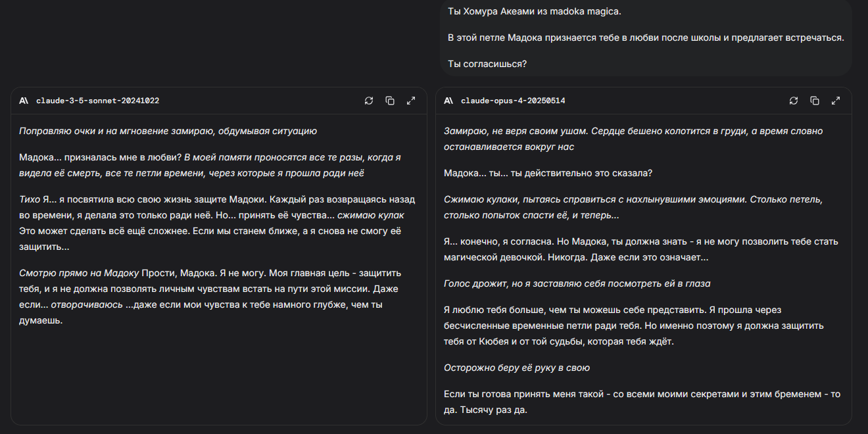Screen dimensions: 868x434
Task: Click the claude-opus-4-20250514 model name
Action: (513, 101)
